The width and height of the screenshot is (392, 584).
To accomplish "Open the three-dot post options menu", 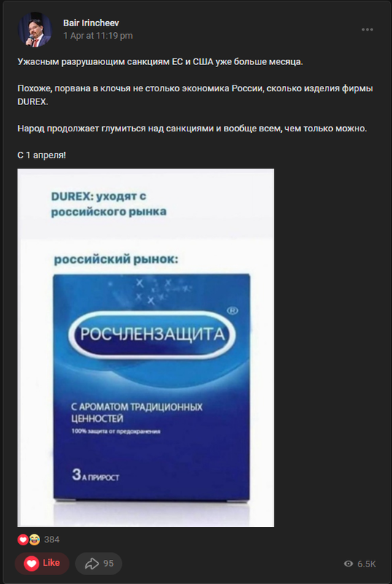I will 367,30.
